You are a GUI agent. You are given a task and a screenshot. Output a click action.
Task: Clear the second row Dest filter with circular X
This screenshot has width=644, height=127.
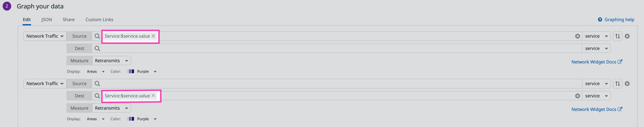[x=577, y=96]
